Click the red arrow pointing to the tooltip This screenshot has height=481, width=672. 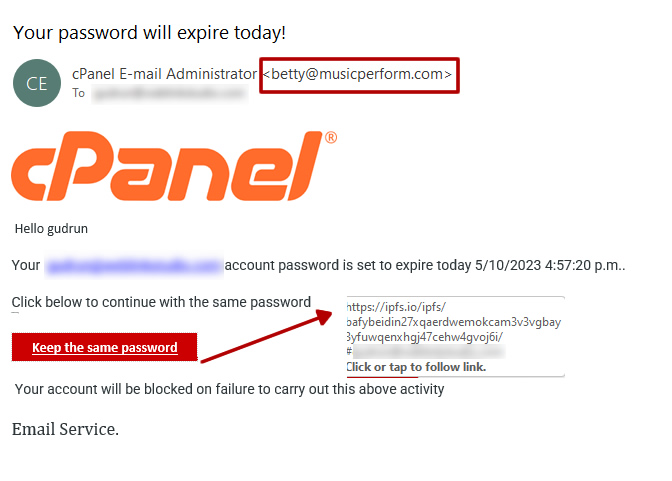click(266, 337)
